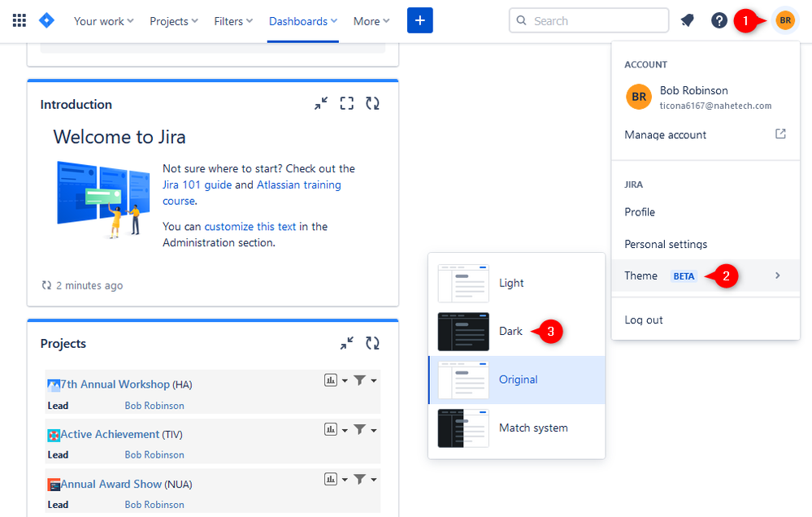Screen dimensions: 812x517
Task: Open the Annual Award Show project link
Action: coord(111,484)
